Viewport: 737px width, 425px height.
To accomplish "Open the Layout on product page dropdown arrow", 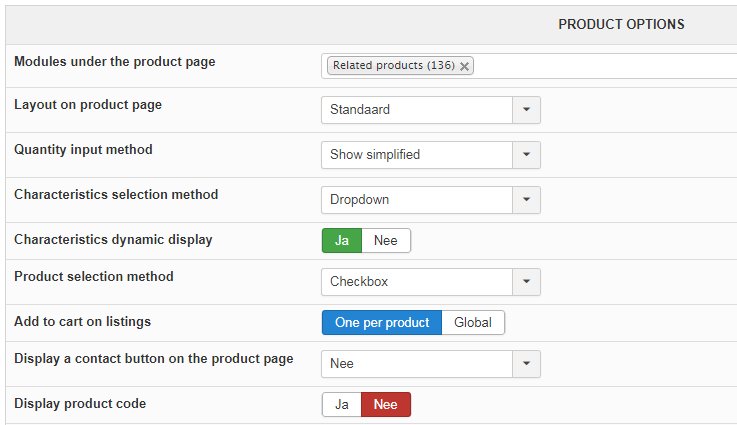I will [x=526, y=110].
